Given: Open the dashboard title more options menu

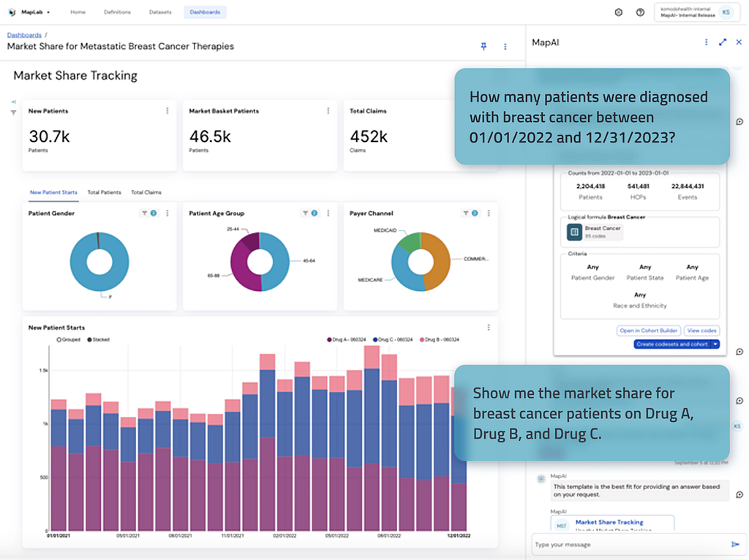Looking at the screenshot, I should coord(505,46).
